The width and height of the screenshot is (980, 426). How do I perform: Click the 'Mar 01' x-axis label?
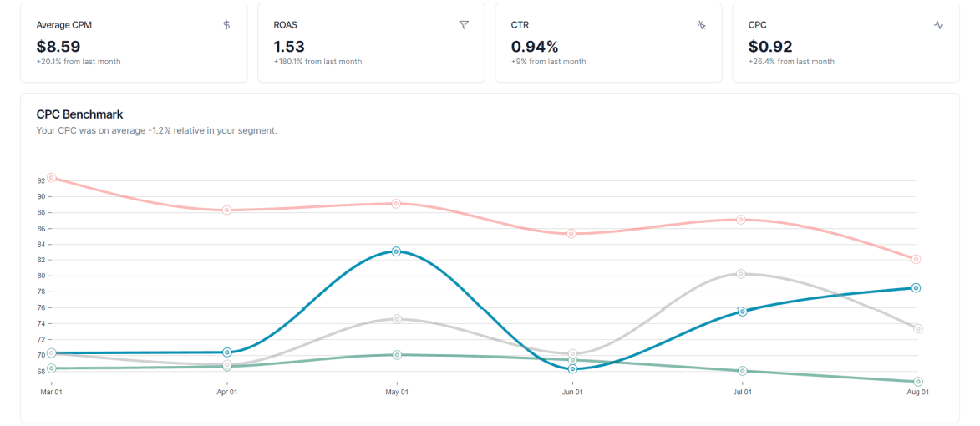(x=51, y=393)
